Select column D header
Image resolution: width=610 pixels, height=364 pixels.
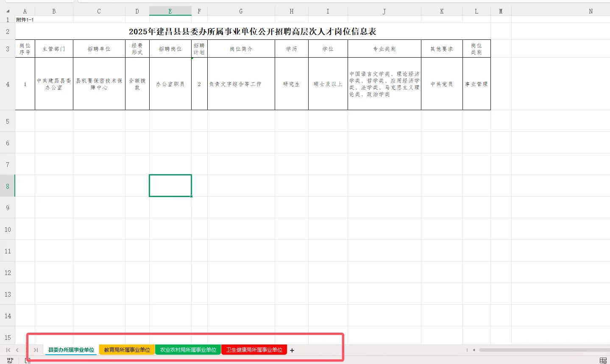click(137, 11)
